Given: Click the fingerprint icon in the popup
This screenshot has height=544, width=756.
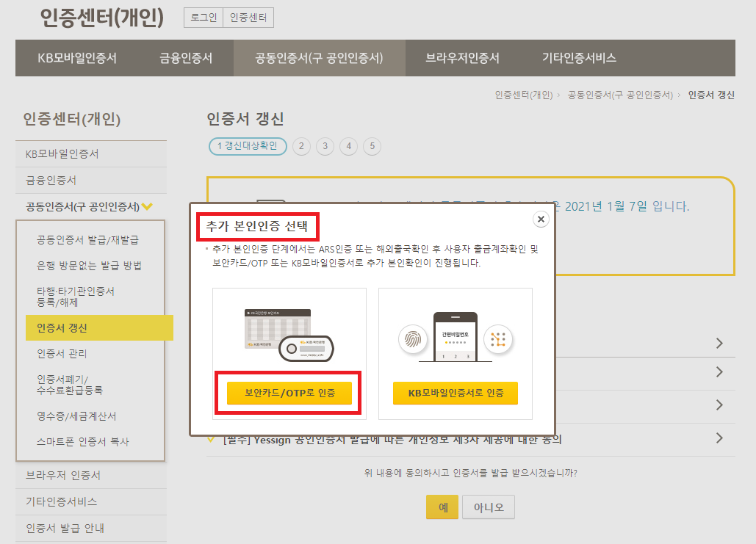Looking at the screenshot, I should point(413,339).
